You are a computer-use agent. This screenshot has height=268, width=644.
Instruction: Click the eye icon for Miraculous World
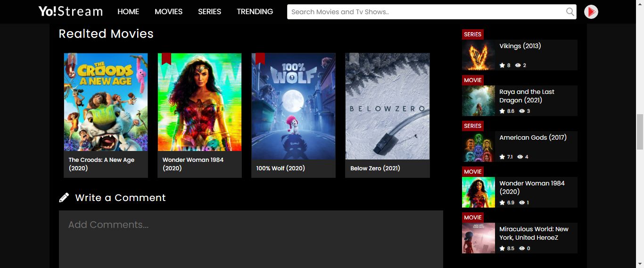click(x=522, y=248)
